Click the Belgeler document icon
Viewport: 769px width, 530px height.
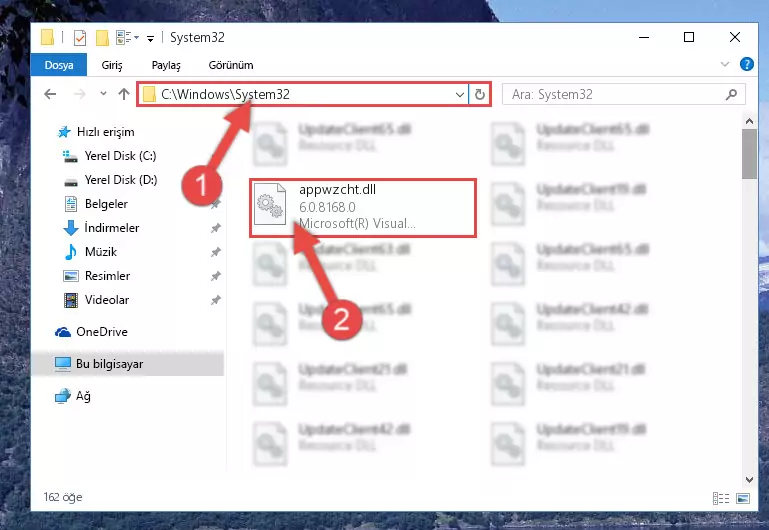(71, 204)
